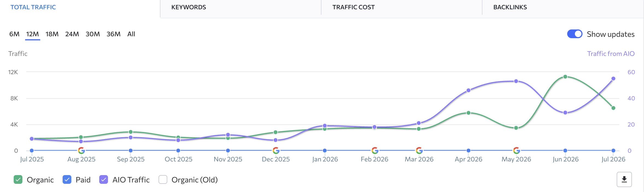Click the Google update icon at Aug 2025
This screenshot has width=644, height=192.
tap(81, 151)
